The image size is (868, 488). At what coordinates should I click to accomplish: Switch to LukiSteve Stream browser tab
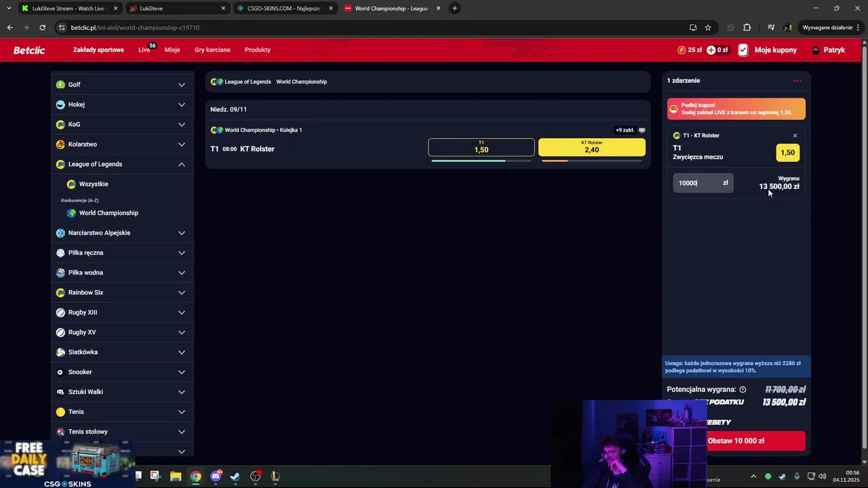click(70, 8)
